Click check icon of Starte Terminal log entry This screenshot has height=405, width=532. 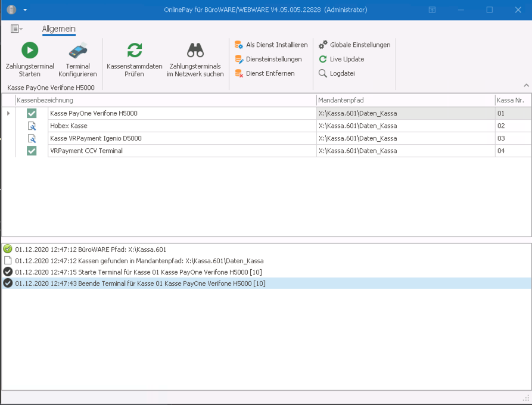pyautogui.click(x=8, y=272)
